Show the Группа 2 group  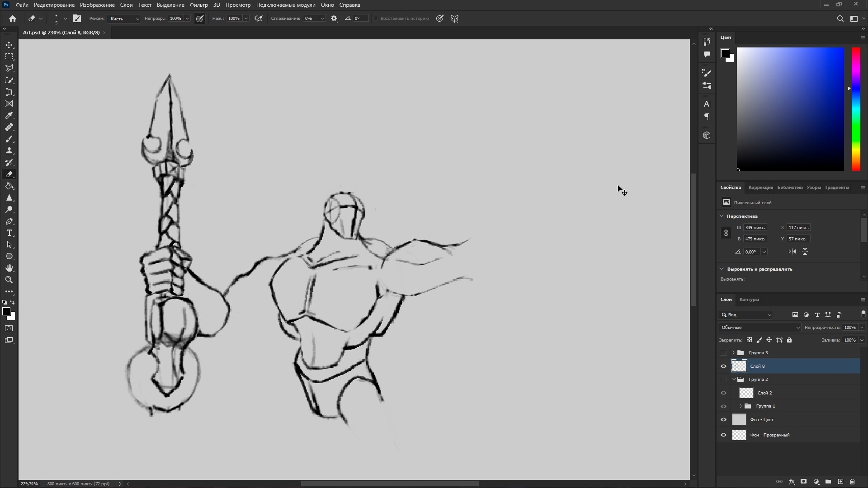(x=723, y=380)
